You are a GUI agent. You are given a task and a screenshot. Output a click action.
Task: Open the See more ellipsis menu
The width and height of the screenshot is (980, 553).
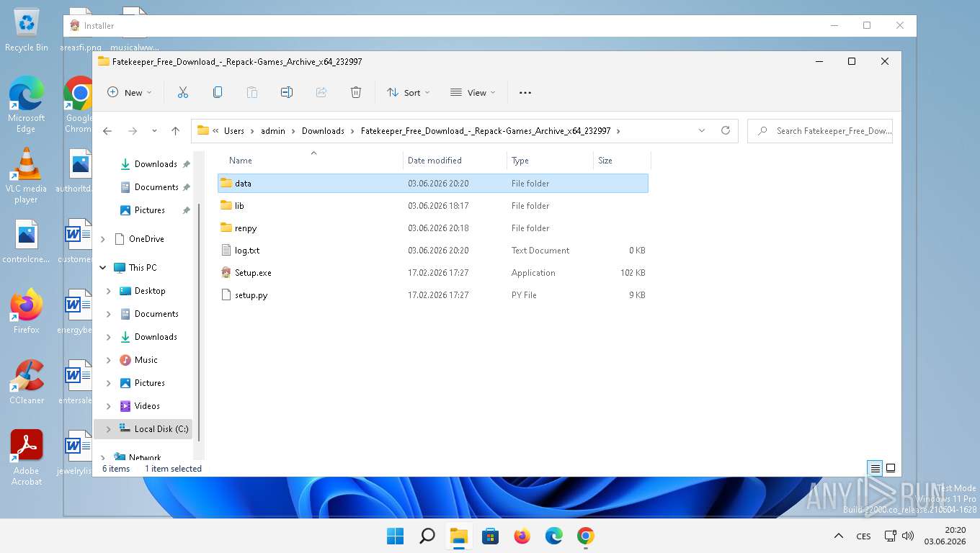[x=525, y=92]
